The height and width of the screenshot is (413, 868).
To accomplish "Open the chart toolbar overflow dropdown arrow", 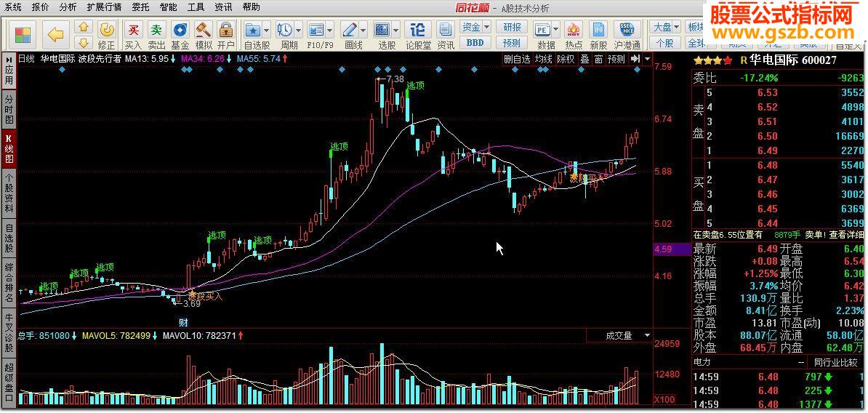I will point(647,59).
